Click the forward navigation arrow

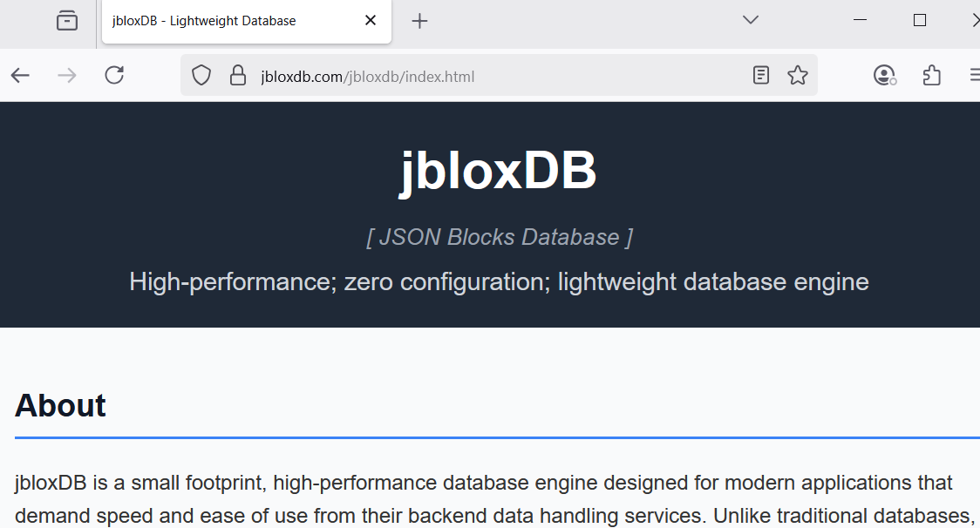(67, 76)
